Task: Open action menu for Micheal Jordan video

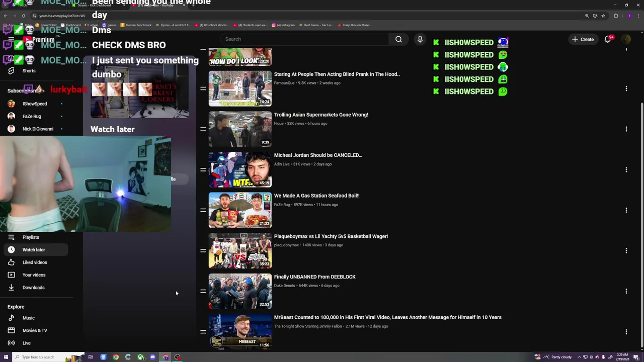Action: [626, 169]
